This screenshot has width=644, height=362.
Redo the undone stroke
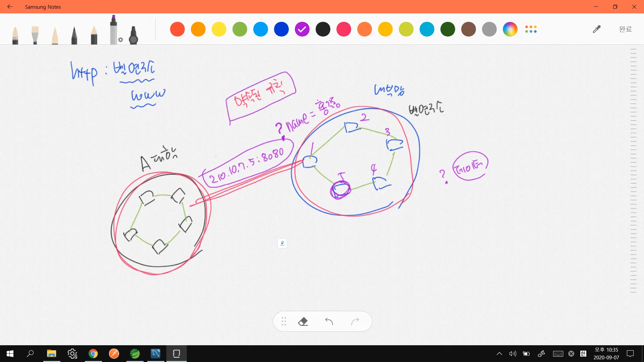pos(355,321)
